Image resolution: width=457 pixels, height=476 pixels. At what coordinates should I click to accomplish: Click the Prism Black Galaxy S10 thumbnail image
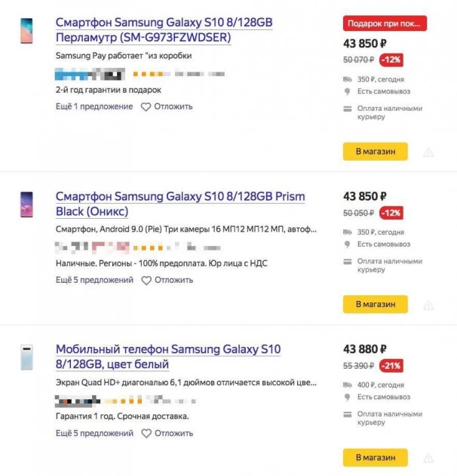[x=26, y=204]
